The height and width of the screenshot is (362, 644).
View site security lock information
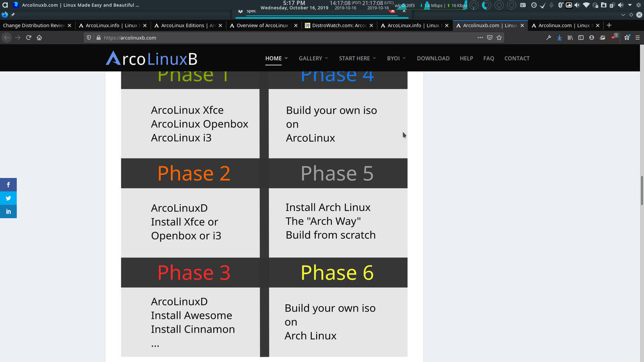pyautogui.click(x=99, y=38)
